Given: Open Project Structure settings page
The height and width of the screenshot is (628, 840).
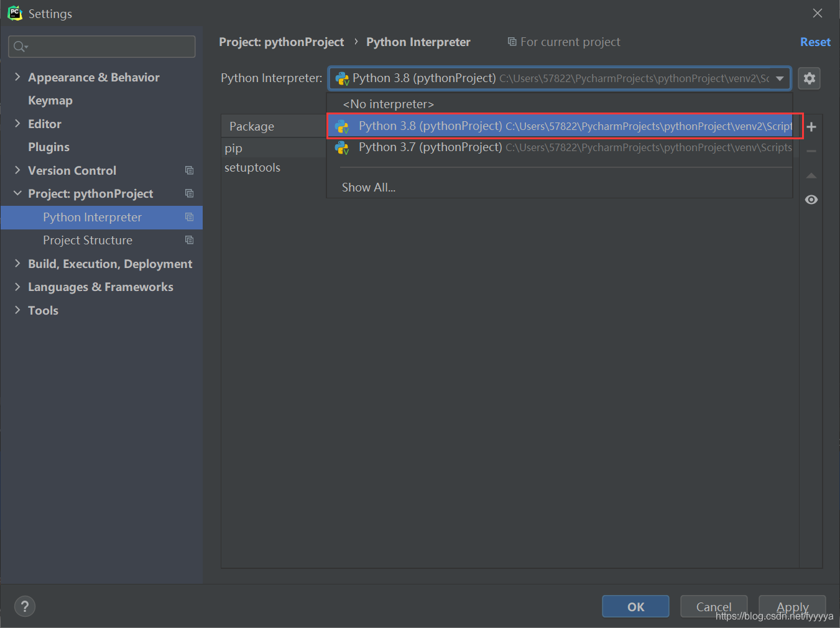Looking at the screenshot, I should [88, 240].
